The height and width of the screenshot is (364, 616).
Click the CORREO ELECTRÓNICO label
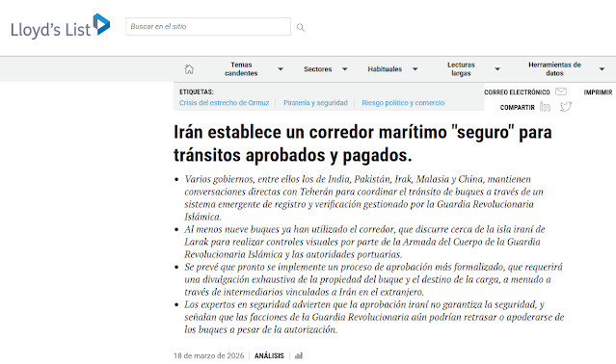coord(517,92)
